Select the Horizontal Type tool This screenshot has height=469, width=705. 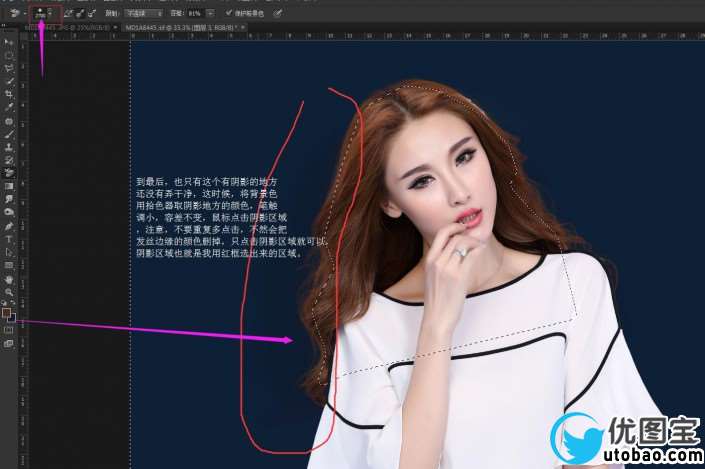tap(9, 239)
